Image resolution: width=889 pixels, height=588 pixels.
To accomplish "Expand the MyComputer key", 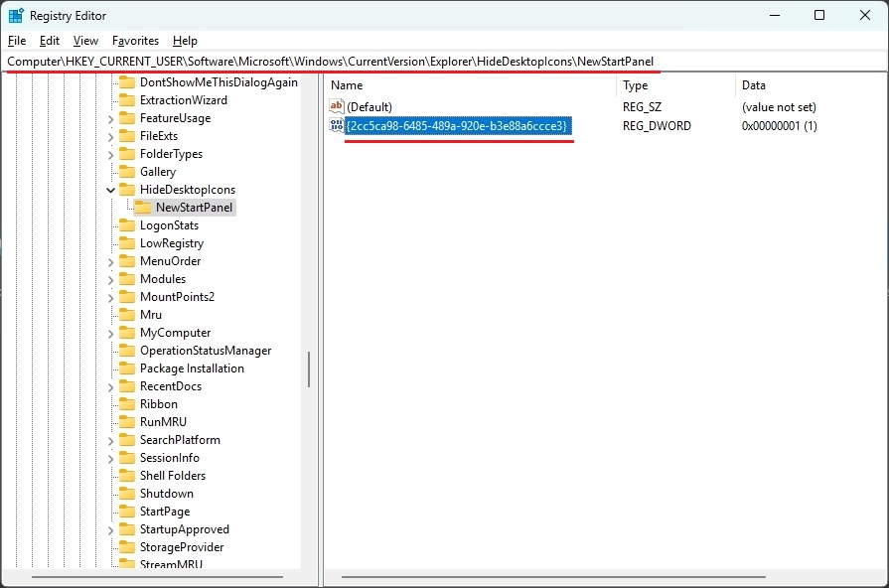I will (x=110, y=334).
